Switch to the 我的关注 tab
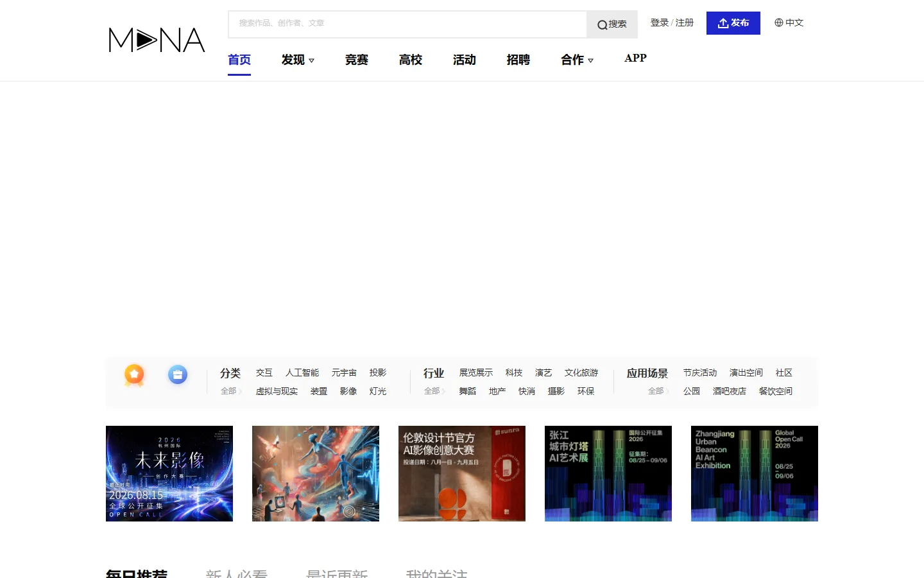Screen dimensions: 924x578 click(x=437, y=573)
